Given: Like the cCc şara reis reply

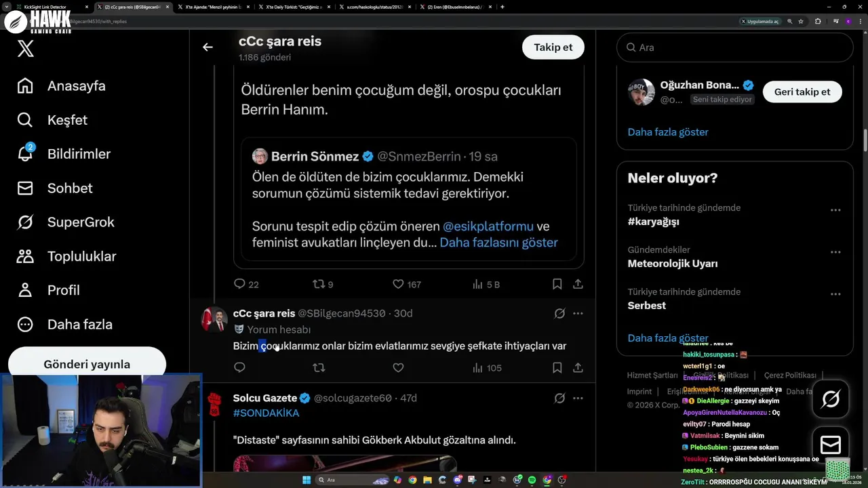Looking at the screenshot, I should pos(398,367).
